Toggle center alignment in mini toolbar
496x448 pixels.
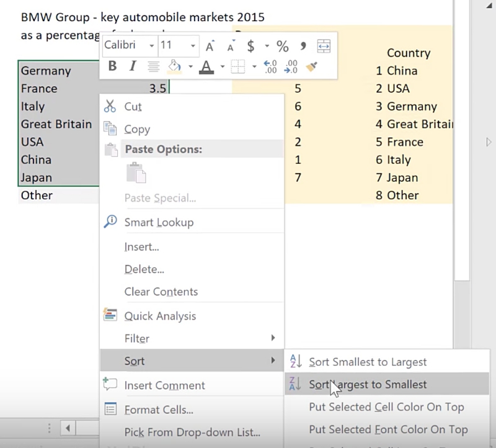click(x=154, y=66)
